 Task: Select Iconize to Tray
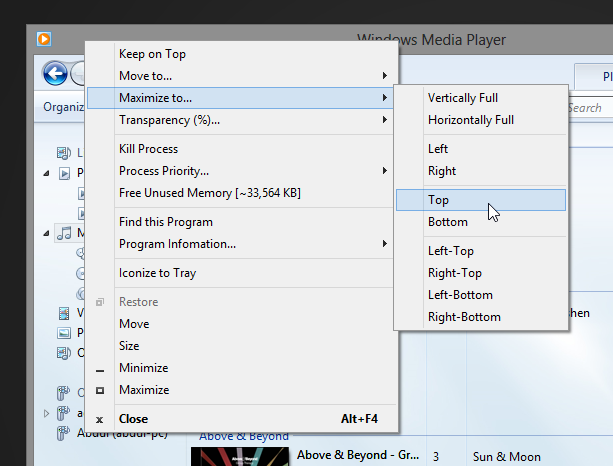point(242,273)
